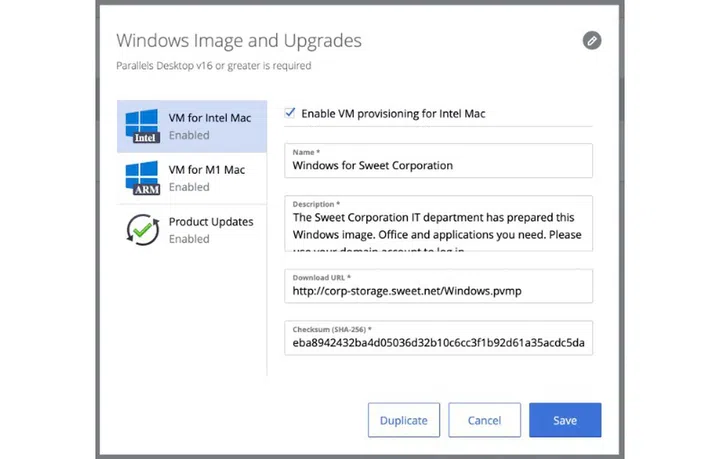Click the 'Enable VM provisioning for Intel Mac' label text
Screen dimensions: 720x459
click(393, 114)
